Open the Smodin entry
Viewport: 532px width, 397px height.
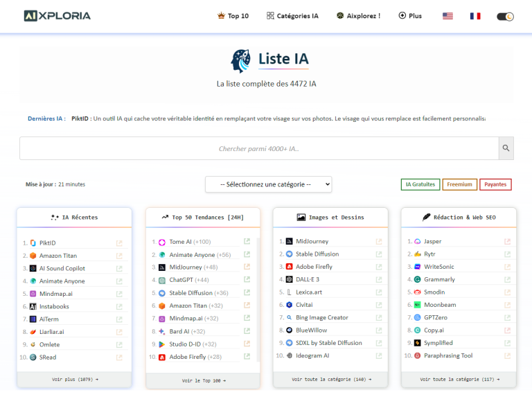(x=434, y=292)
